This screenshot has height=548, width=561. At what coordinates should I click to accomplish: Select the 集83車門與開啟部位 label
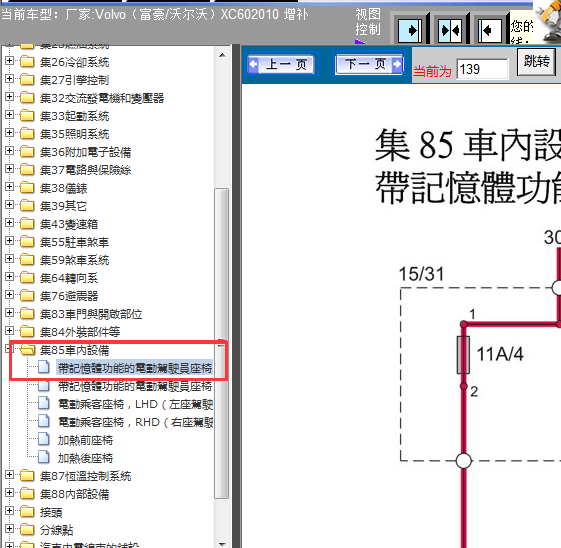coord(91,314)
